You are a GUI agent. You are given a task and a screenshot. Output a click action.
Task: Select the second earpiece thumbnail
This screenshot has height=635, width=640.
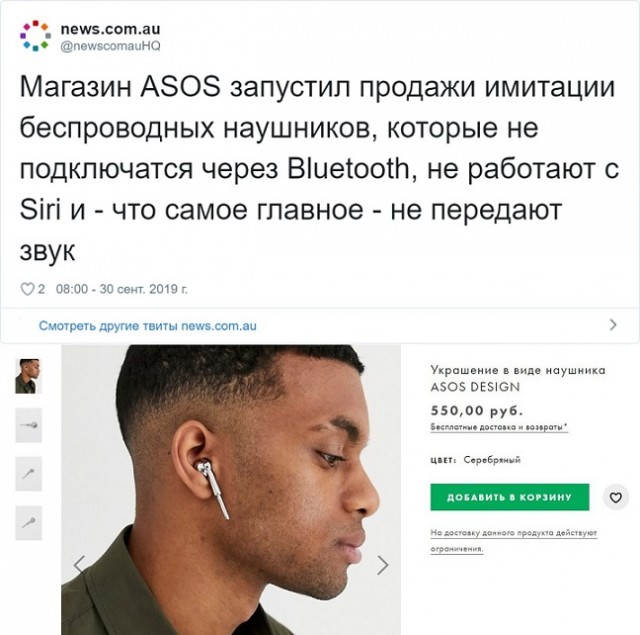click(29, 425)
